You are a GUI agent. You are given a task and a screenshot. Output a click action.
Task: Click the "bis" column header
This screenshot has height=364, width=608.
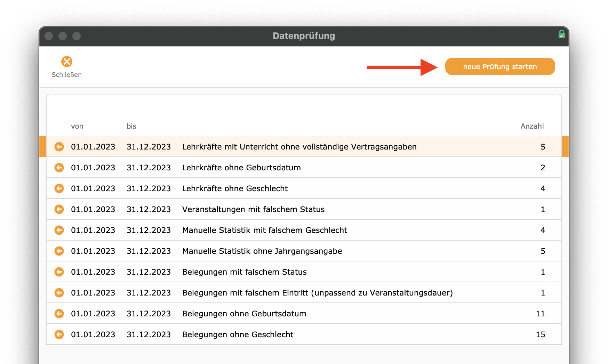pos(131,126)
